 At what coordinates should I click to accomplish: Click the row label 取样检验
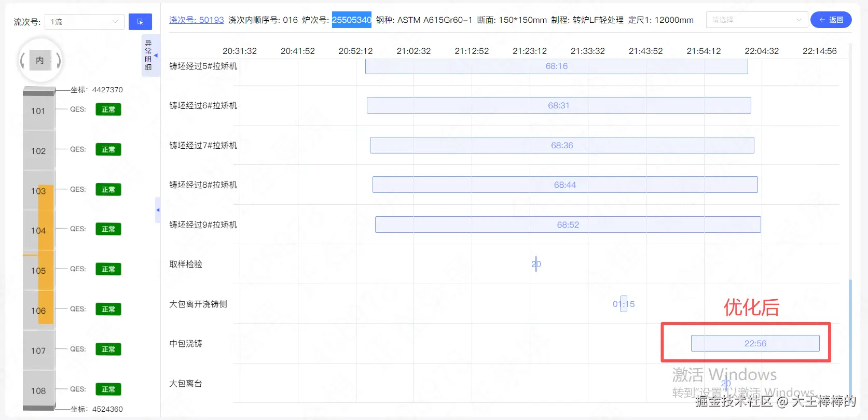(x=186, y=264)
